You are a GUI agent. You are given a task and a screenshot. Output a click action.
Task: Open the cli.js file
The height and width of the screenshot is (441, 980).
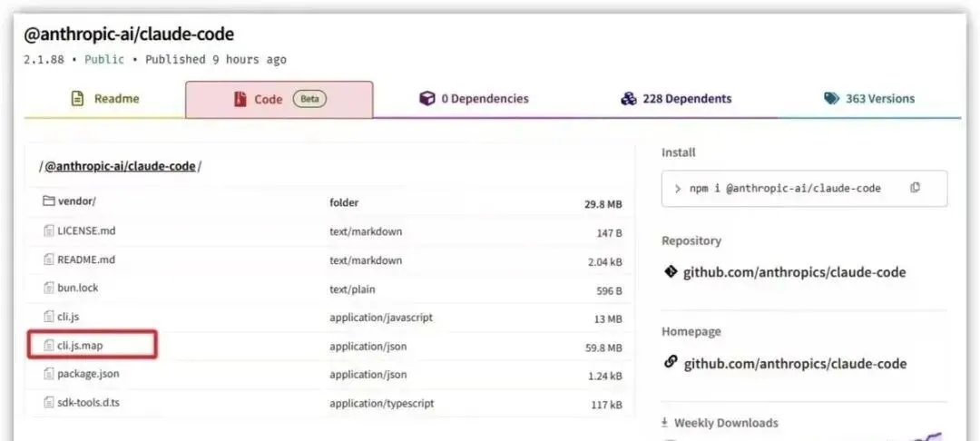point(68,317)
